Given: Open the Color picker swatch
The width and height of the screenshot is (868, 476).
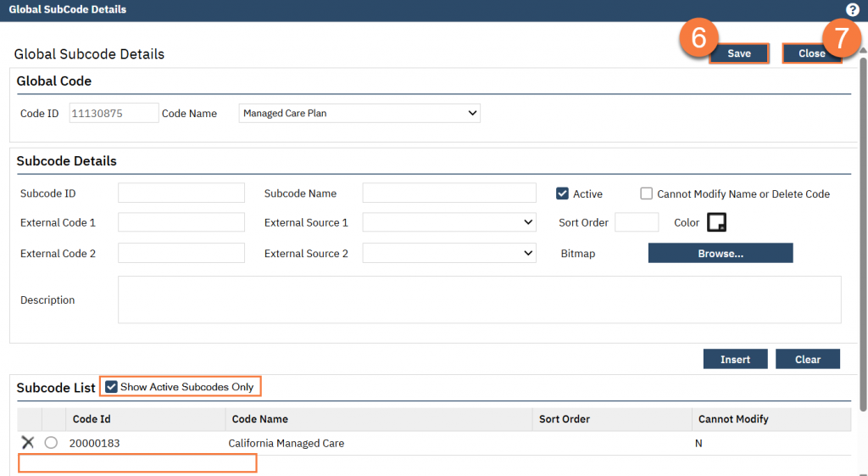Looking at the screenshot, I should (x=717, y=222).
